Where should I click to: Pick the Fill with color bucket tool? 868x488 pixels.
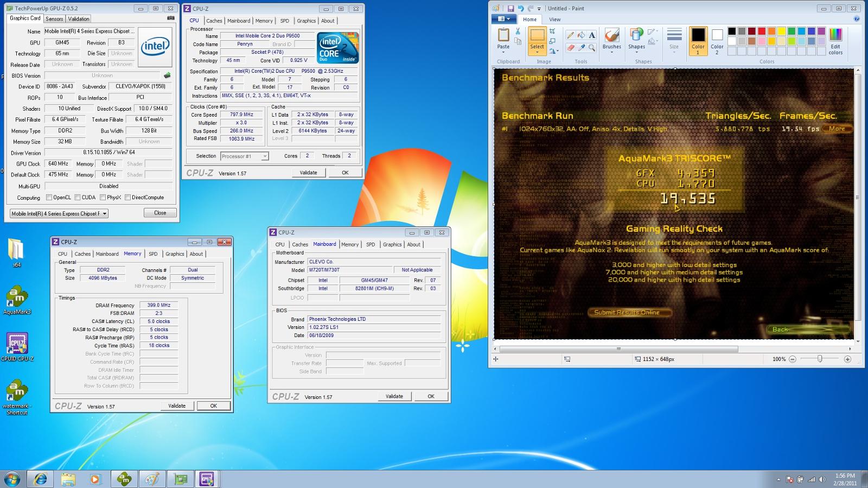click(581, 35)
